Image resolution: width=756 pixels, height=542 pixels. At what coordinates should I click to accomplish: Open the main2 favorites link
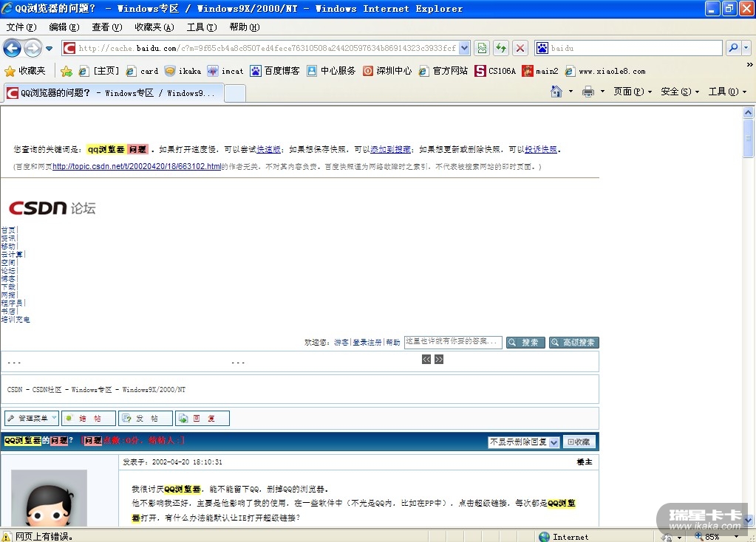point(540,72)
